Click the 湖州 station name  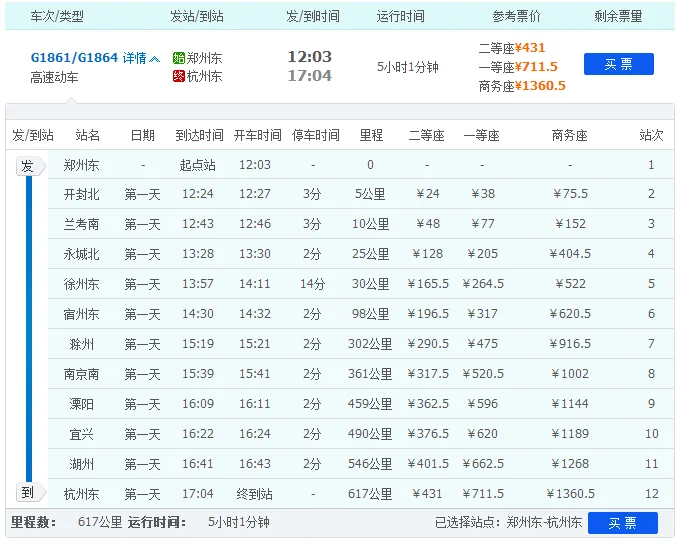click(81, 464)
